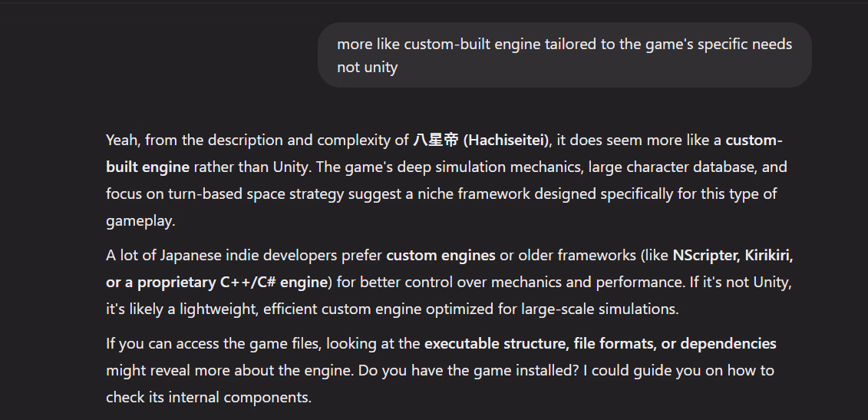Screen dimensions: 868x420
Task: Click the final line "check its internal components."
Action: click(x=209, y=397)
